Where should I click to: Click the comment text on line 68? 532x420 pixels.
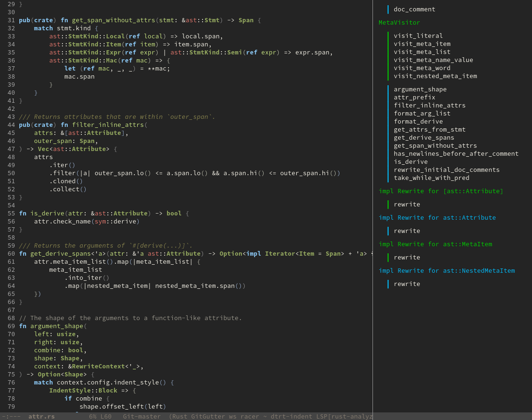click(x=130, y=318)
